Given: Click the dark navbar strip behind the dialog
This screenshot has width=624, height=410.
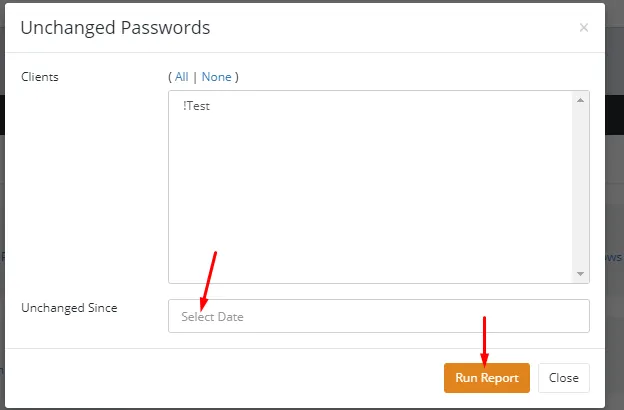Looking at the screenshot, I should tap(614, 114).
